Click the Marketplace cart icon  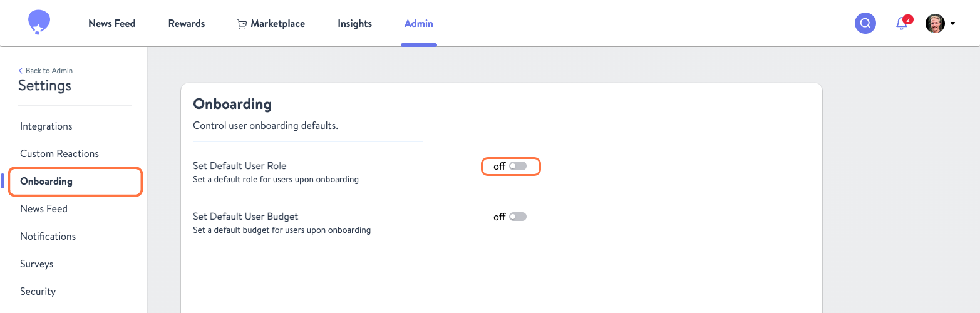coord(242,24)
